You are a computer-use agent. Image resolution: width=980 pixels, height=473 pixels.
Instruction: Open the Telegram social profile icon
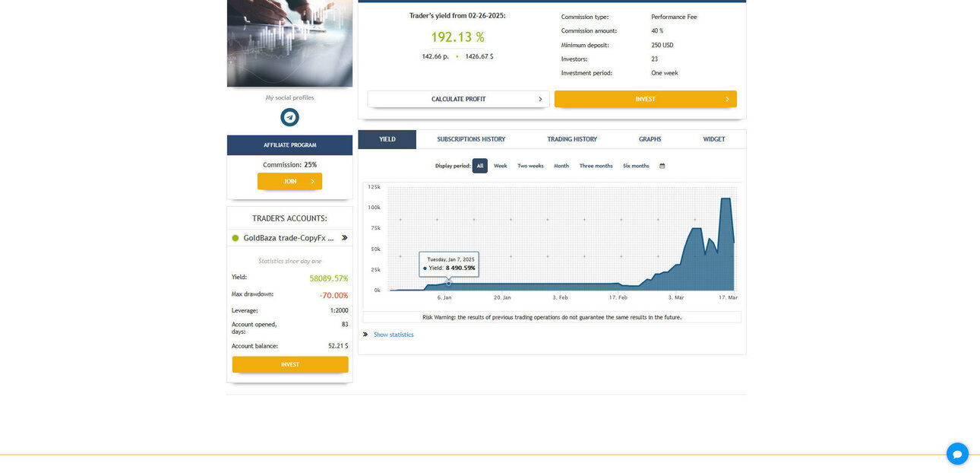[x=289, y=117]
